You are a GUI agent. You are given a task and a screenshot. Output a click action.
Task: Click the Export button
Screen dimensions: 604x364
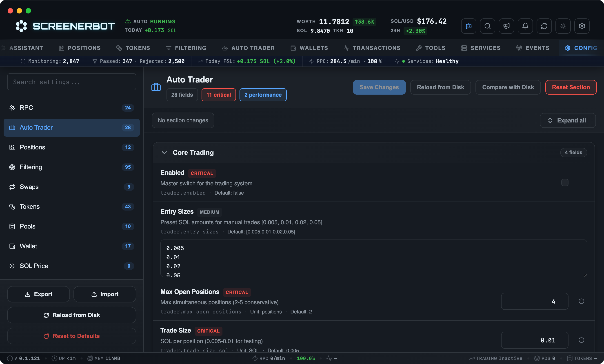tap(38, 294)
